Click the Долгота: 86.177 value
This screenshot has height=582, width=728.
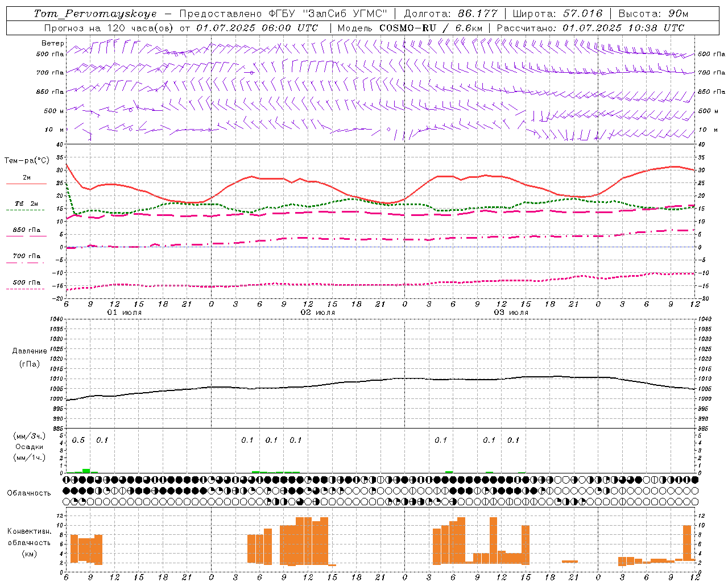(450, 14)
